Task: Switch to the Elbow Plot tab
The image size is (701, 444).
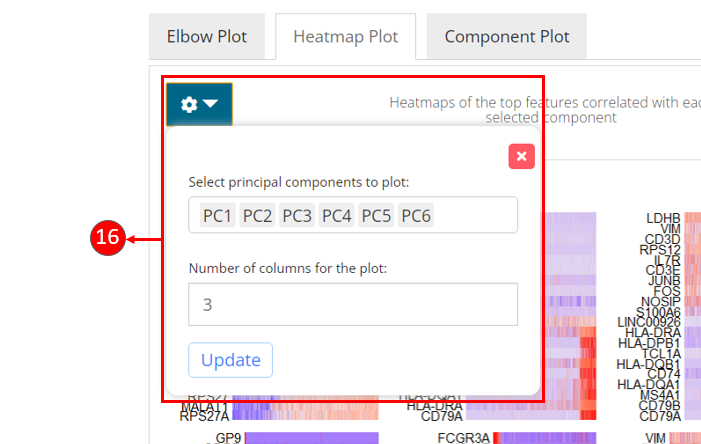Action: pos(211,37)
